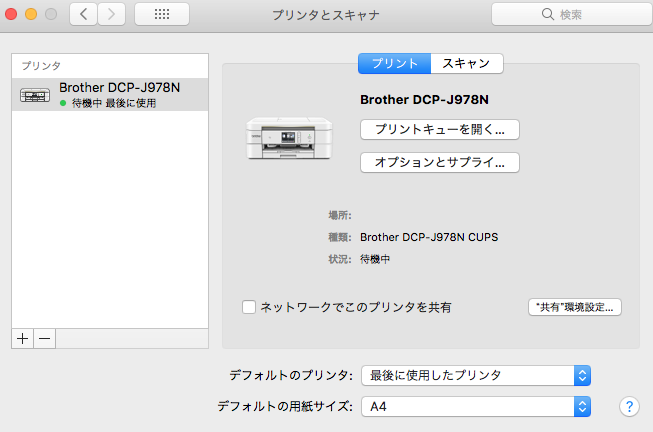
Task: Open デフォルトのプリンタ dropdown
Action: pos(476,375)
